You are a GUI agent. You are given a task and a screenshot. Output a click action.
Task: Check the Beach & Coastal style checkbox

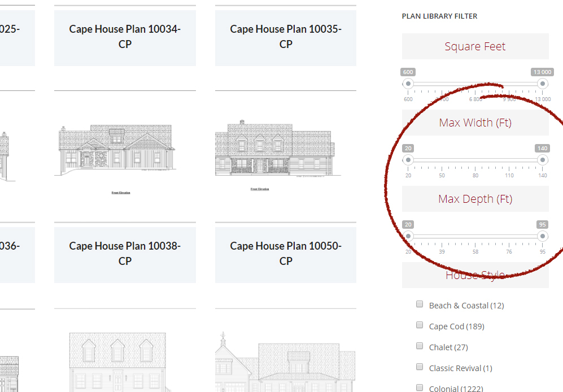click(x=420, y=304)
